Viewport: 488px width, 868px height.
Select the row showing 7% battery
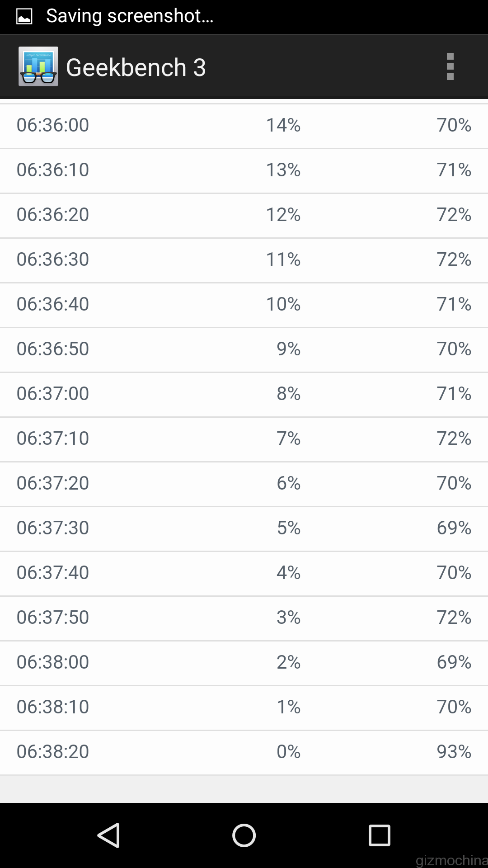point(244,439)
